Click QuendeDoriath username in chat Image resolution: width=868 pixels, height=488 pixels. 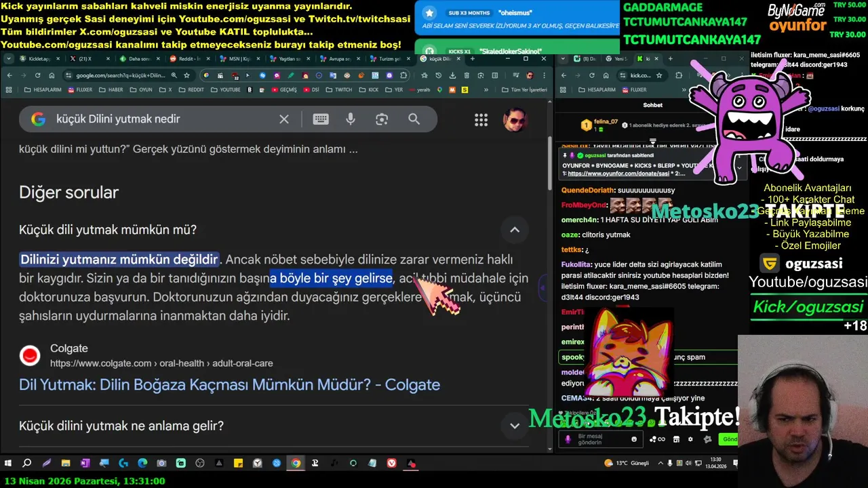click(588, 190)
